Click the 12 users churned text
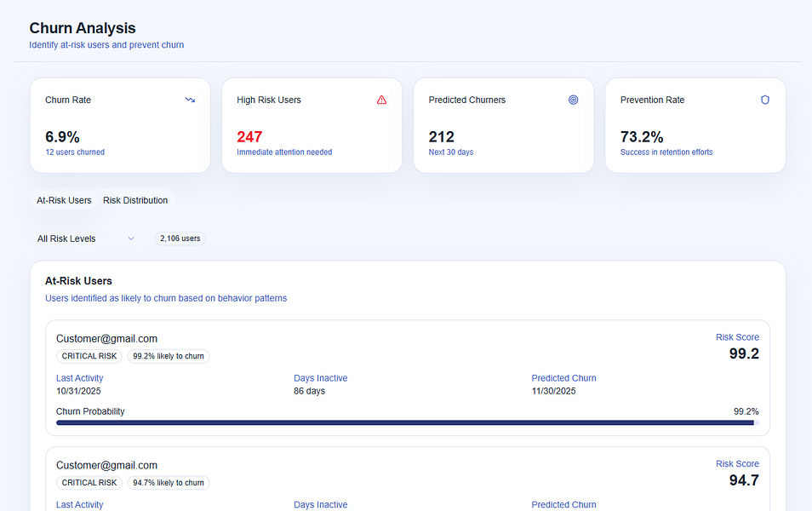 [x=75, y=152]
